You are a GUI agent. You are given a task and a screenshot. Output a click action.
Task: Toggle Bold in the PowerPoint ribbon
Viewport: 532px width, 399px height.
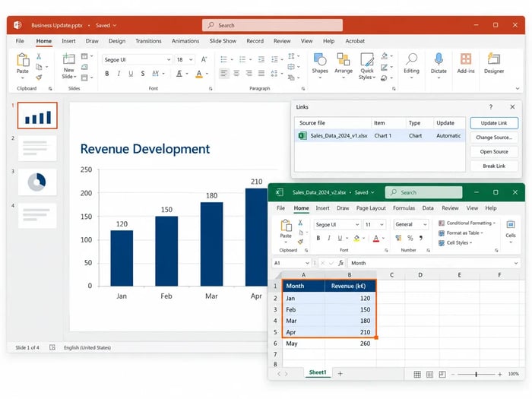pyautogui.click(x=107, y=74)
